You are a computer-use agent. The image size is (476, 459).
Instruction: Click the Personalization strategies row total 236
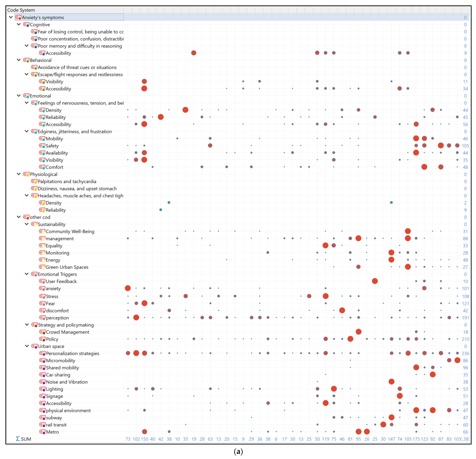465,353
